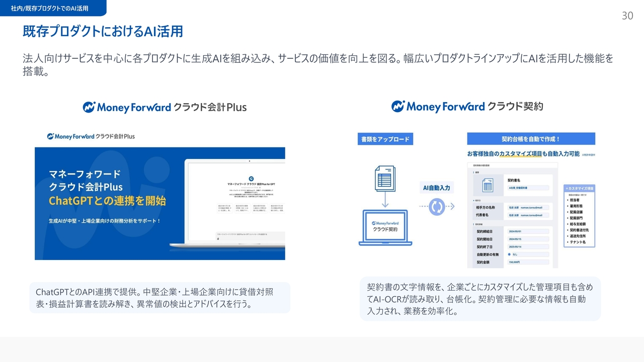Click the 契約終了日 field 2025/05/14
The height and width of the screenshot is (362, 644).
click(x=528, y=247)
